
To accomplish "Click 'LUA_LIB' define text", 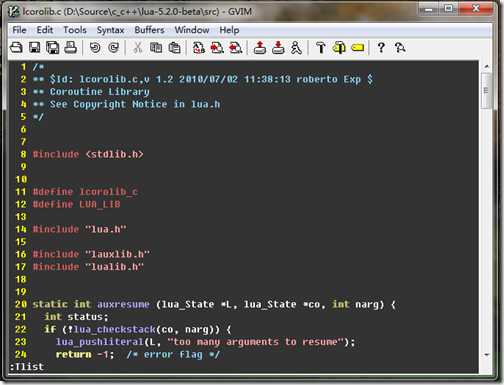I will coord(100,204).
